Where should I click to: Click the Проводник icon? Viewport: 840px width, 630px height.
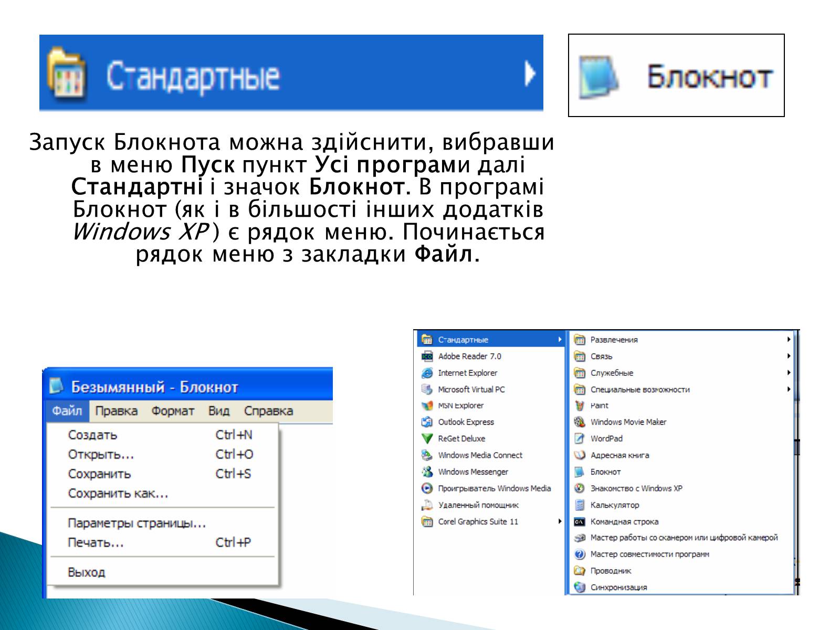580,571
